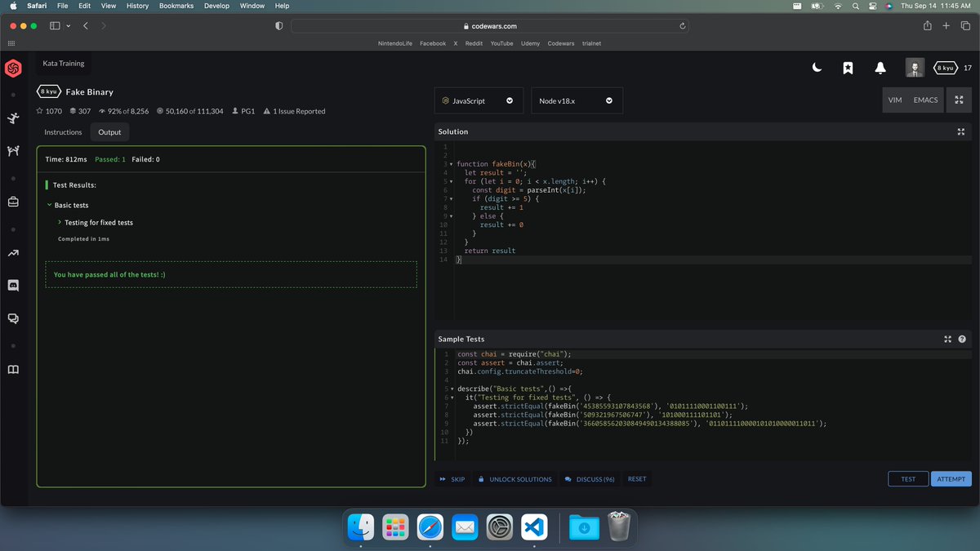The height and width of the screenshot is (551, 980).
Task: Open the favorites grid icon in bookmarks bar
Action: point(12,43)
